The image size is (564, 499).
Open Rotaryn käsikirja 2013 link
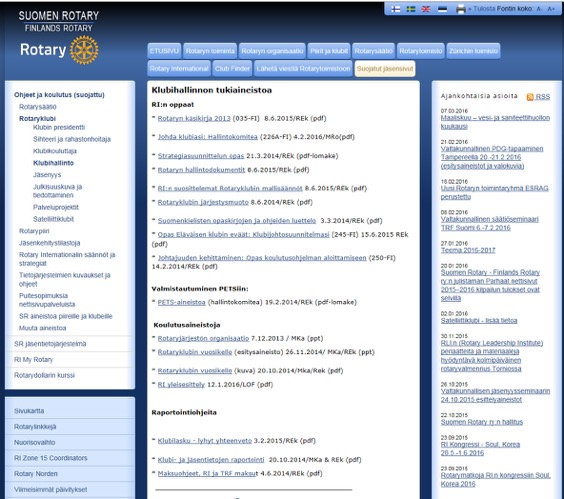click(x=194, y=118)
